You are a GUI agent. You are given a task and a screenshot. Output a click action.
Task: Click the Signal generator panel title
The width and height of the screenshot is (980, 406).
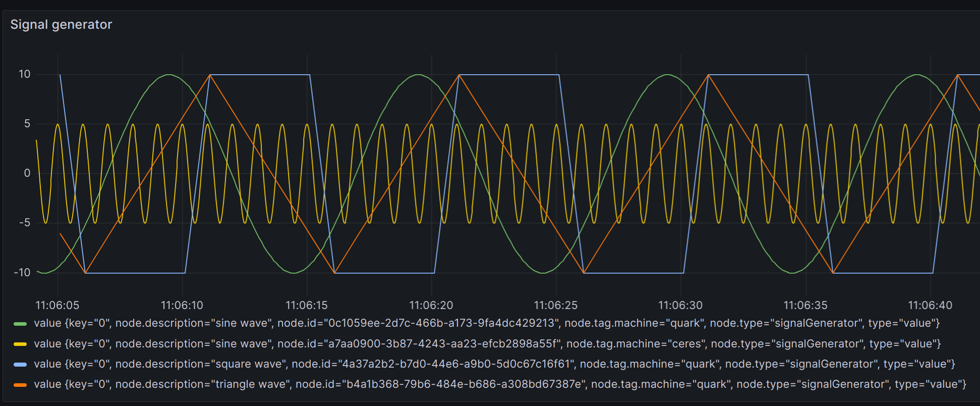click(x=61, y=24)
